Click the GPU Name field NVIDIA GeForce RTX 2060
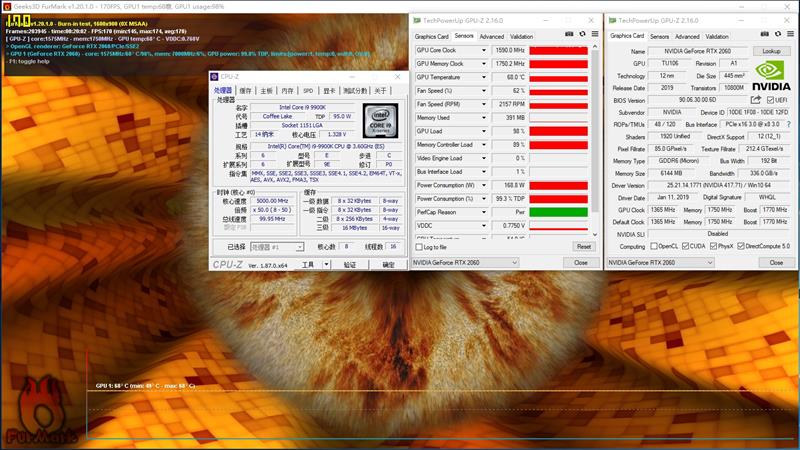The height and width of the screenshot is (450, 800). 697,51
